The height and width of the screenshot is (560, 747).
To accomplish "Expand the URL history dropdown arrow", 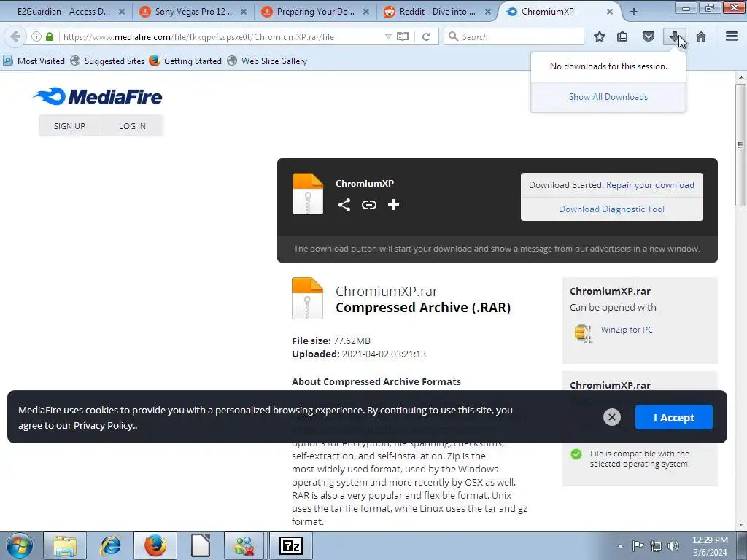I will [388, 36].
